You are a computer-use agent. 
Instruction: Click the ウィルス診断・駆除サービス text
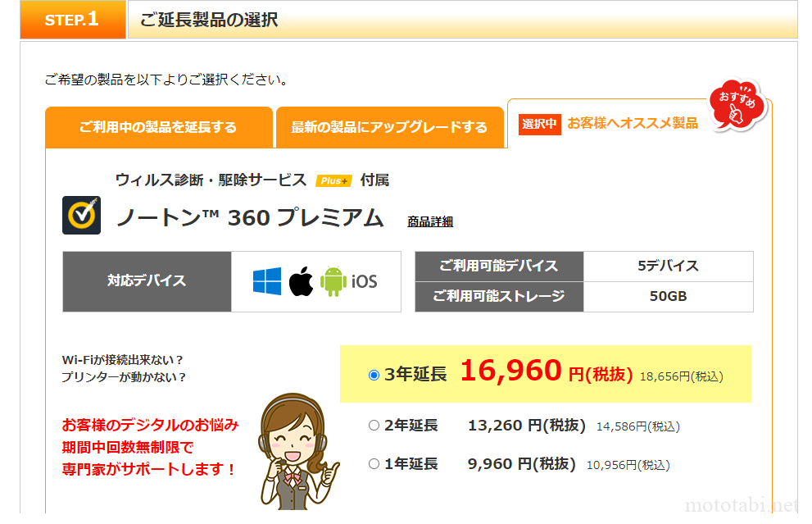tap(211, 180)
